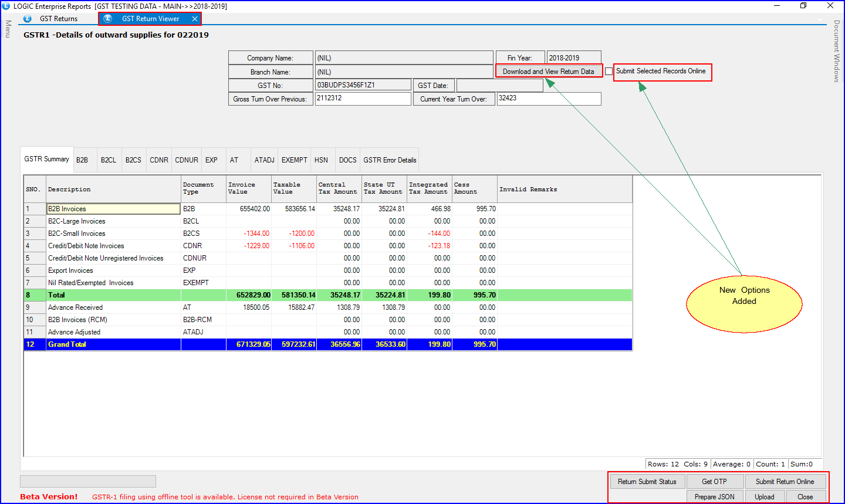Click the GST Return Viewer tab icon
The width and height of the screenshot is (845, 504).
(x=108, y=19)
